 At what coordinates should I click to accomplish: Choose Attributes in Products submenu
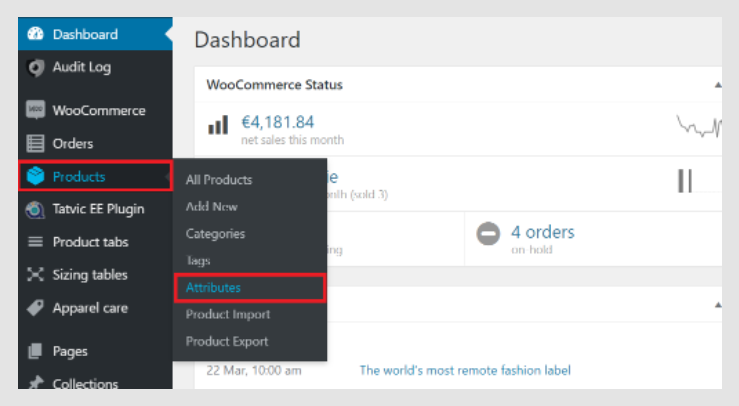pyautogui.click(x=213, y=288)
